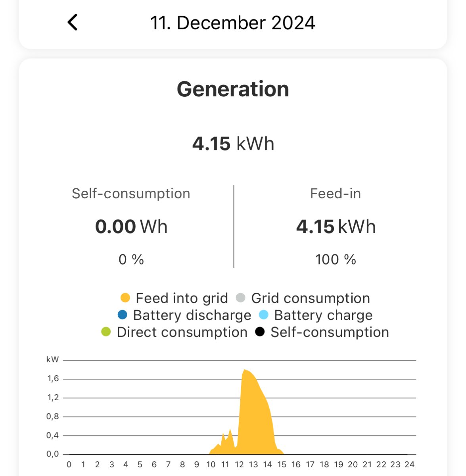Hide the Feed into grid series label
The image size is (466, 476).
pos(182,298)
